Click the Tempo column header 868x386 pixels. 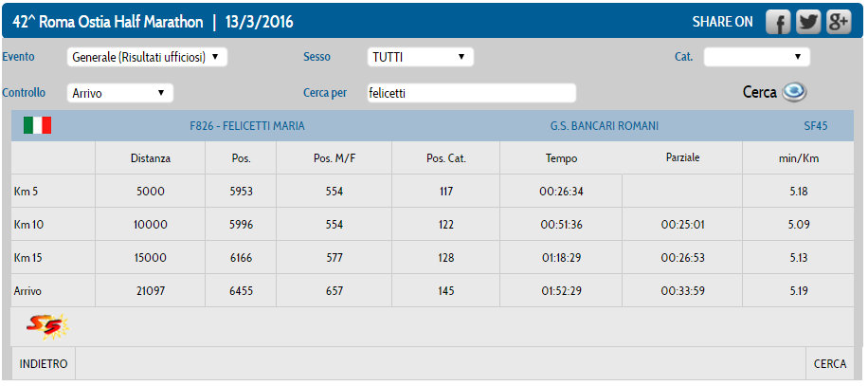(560, 158)
